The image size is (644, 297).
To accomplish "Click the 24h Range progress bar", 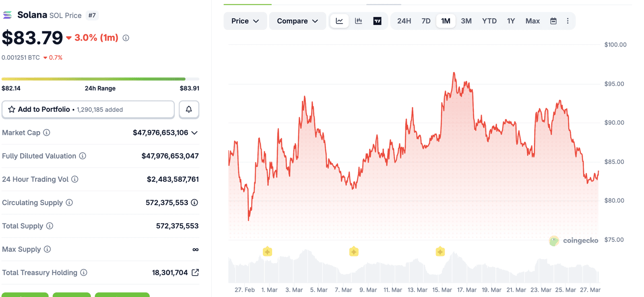I will (x=100, y=79).
